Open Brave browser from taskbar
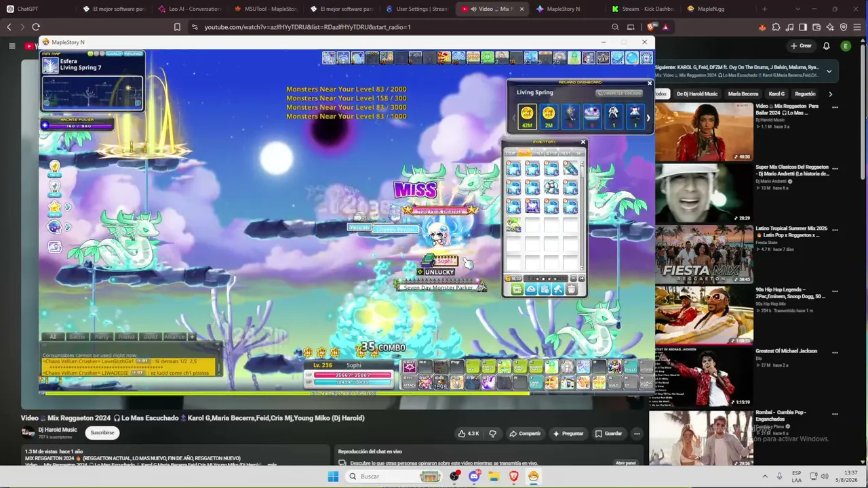Image resolution: width=868 pixels, height=488 pixels. coord(513,476)
